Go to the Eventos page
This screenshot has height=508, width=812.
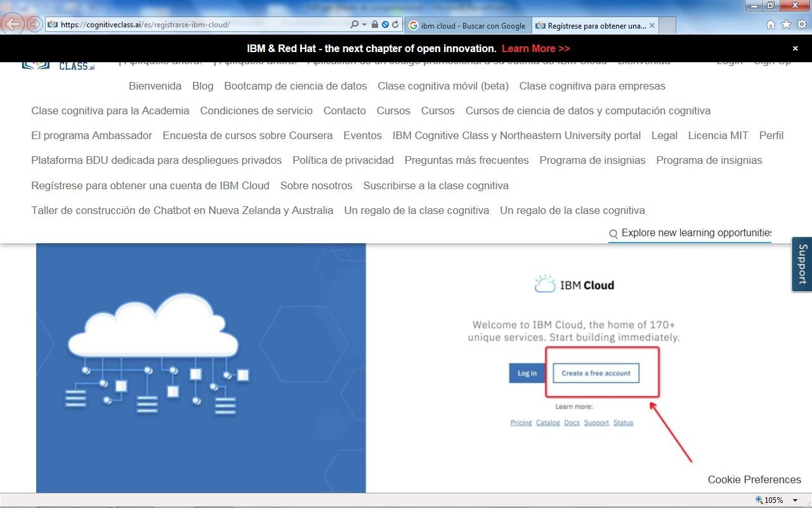point(363,135)
